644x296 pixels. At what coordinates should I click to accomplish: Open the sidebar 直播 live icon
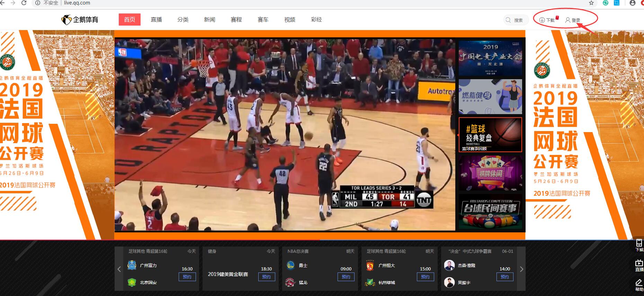(x=639, y=265)
